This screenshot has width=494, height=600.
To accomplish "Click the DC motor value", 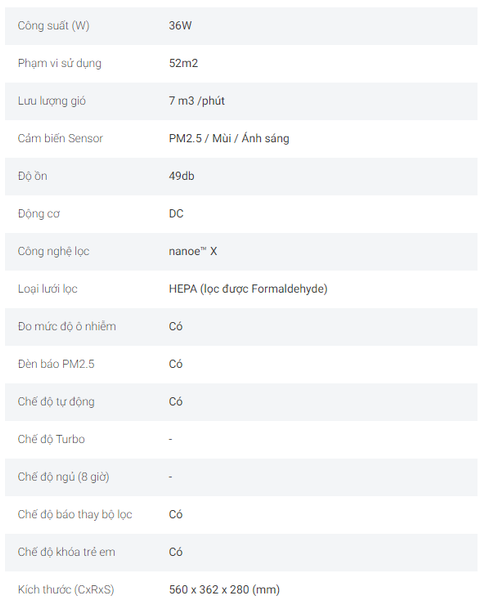I will click(x=176, y=214).
